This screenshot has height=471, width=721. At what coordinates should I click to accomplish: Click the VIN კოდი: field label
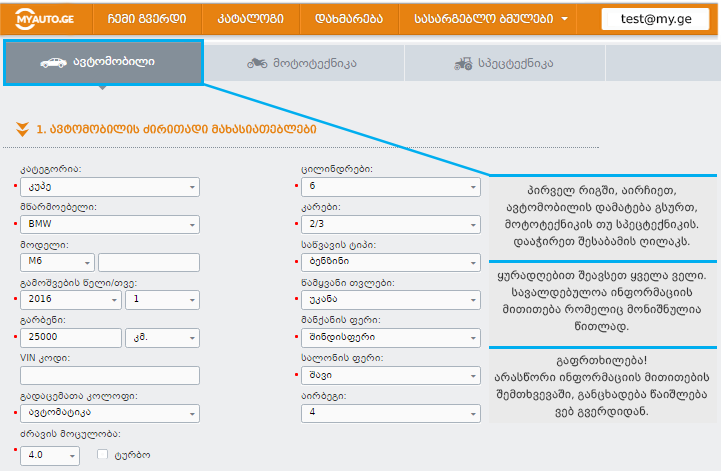pos(45,358)
